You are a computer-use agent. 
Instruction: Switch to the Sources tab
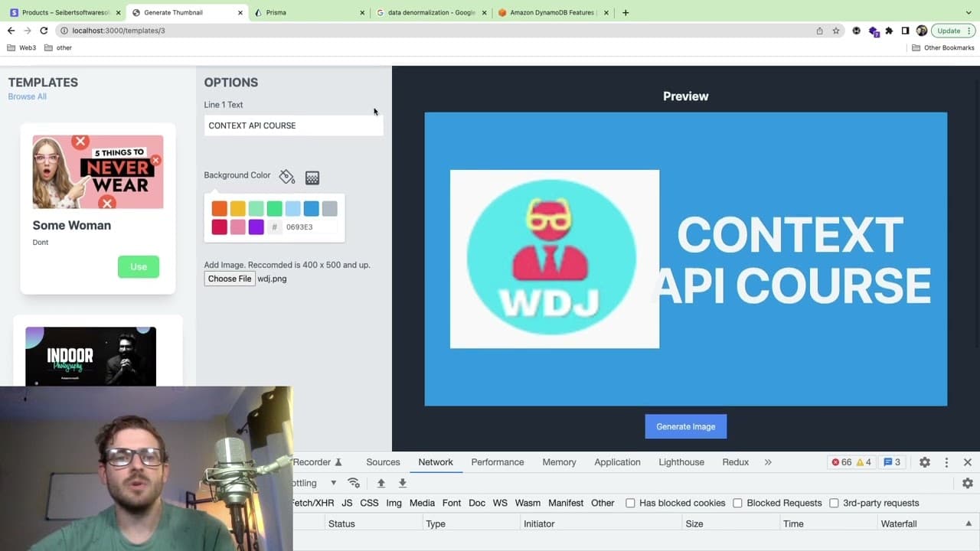point(383,462)
